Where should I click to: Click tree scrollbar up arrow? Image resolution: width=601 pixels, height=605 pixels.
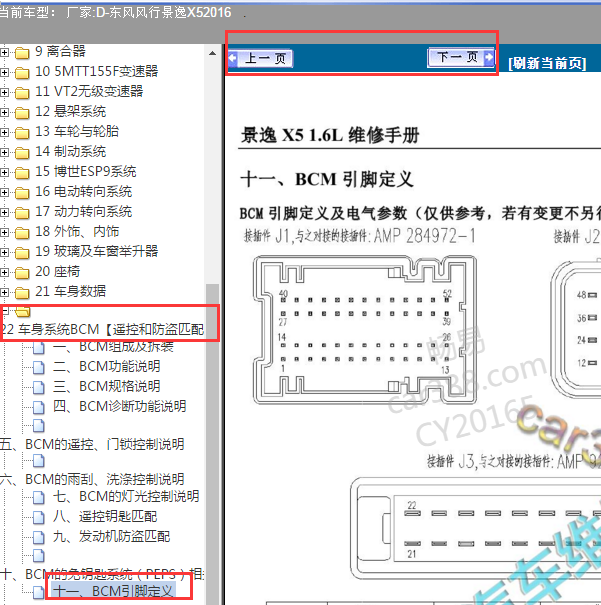click(x=213, y=53)
